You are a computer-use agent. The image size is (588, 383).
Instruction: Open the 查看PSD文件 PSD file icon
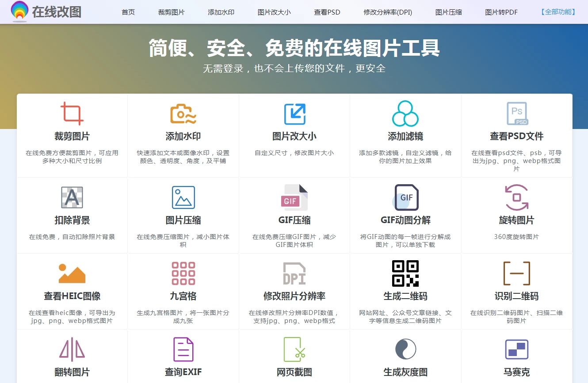[516, 114]
